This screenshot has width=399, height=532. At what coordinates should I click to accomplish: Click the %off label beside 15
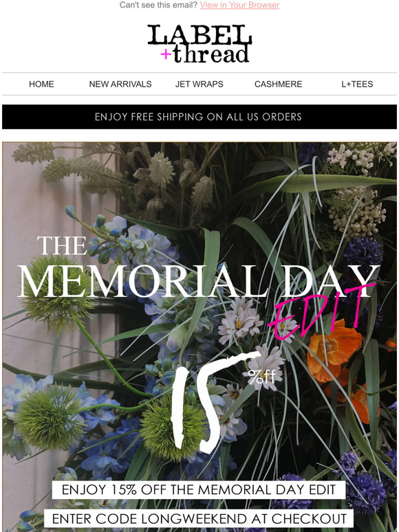(261, 376)
